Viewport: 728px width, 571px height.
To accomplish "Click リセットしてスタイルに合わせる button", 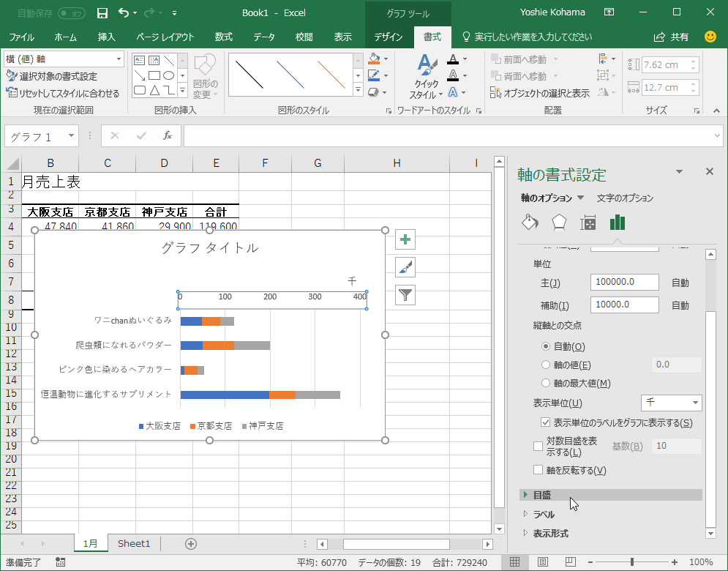I will 63,93.
